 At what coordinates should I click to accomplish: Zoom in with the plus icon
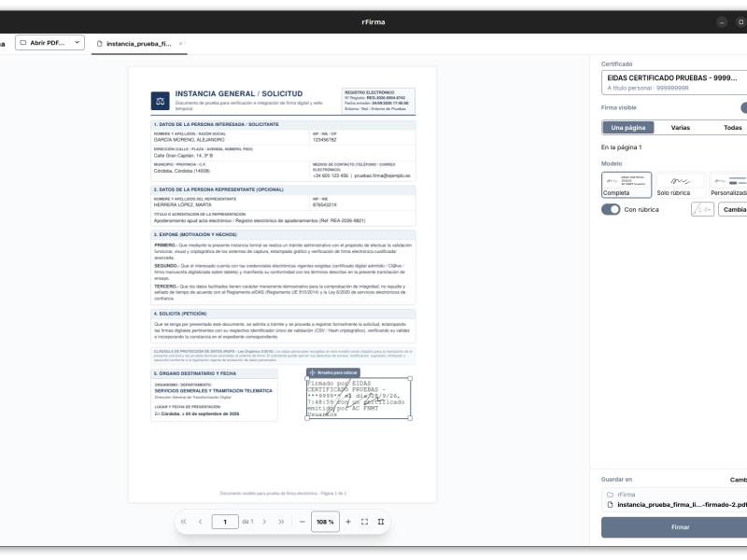click(x=348, y=522)
